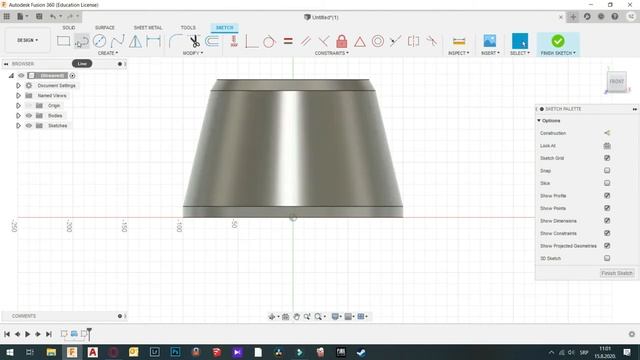Screen dimensions: 640x360
Task: Toggle Sketch Grid checkbox
Action: tap(607, 158)
